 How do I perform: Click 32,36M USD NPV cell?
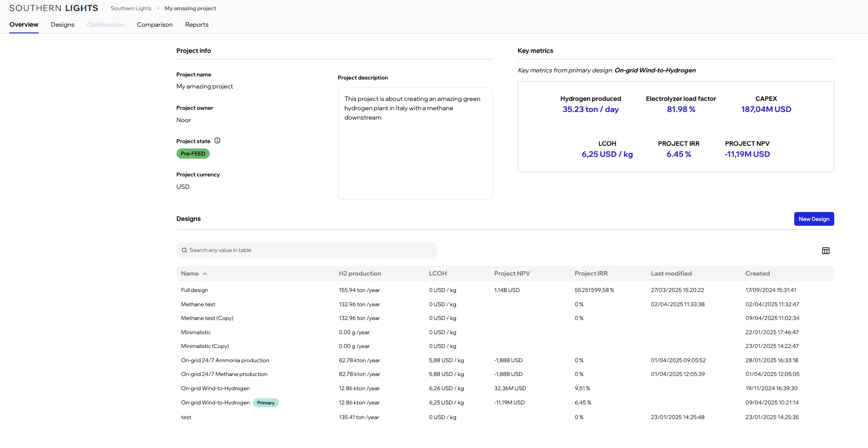click(x=510, y=388)
